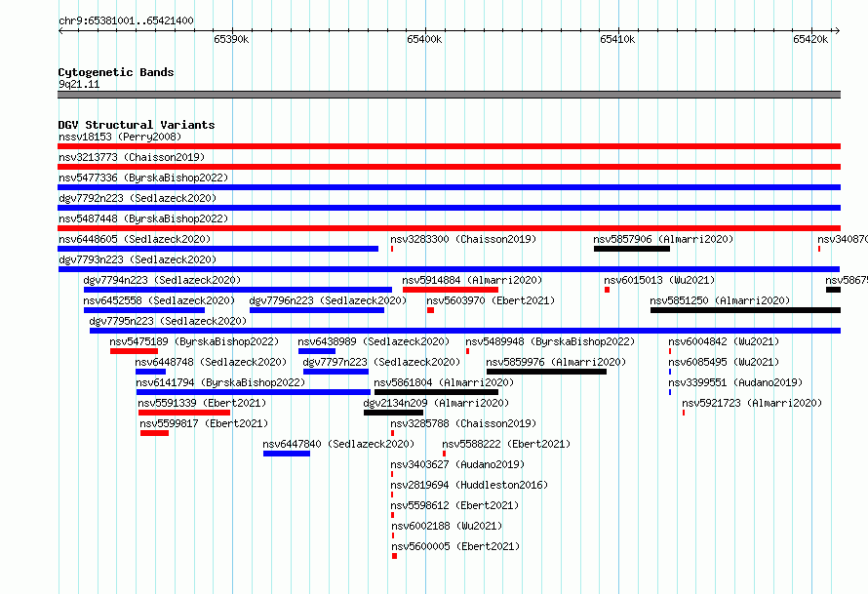This screenshot has height=594, width=868.
Task: Click the 65390k ruler position label
Action: pyautogui.click(x=231, y=39)
